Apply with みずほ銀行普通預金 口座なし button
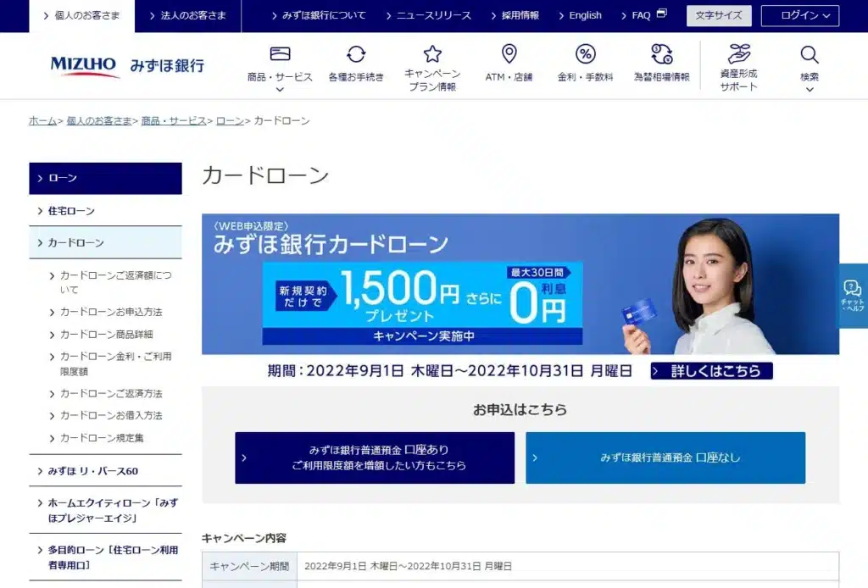The width and height of the screenshot is (868, 588). click(665, 458)
